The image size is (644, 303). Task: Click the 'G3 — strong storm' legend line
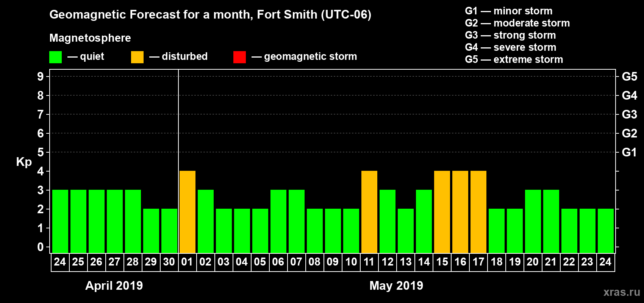pyautogui.click(x=510, y=35)
